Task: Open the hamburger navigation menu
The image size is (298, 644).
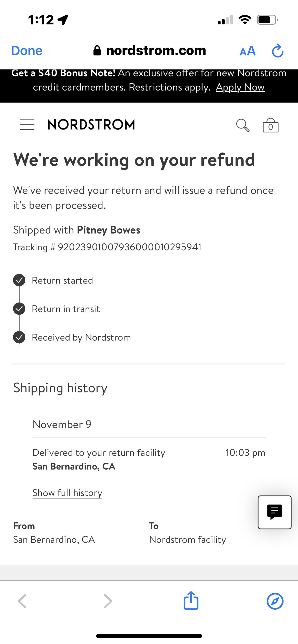Action: (27, 124)
